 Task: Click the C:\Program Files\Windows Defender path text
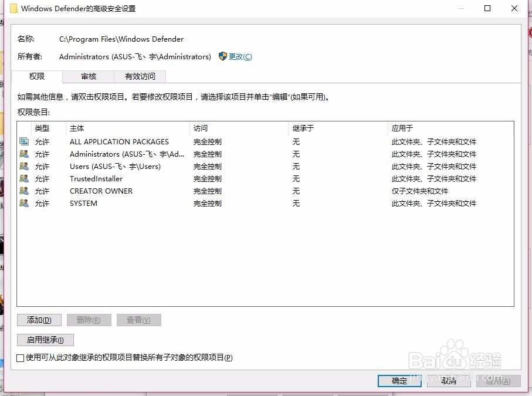(121, 39)
